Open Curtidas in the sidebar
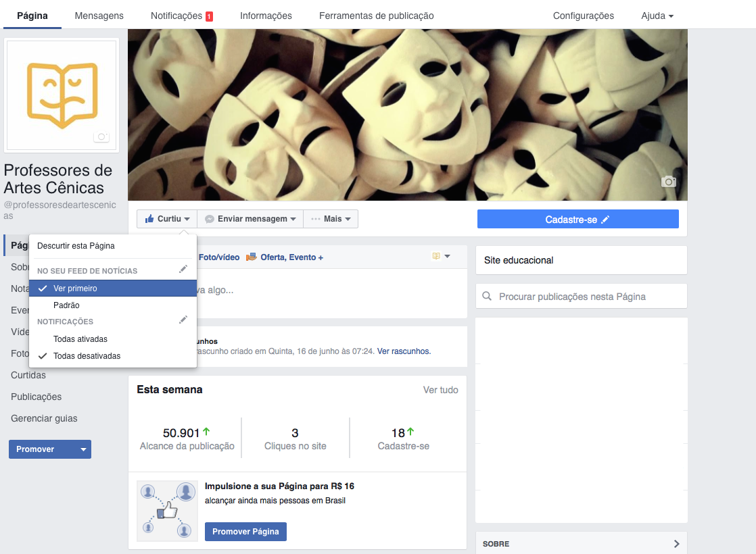This screenshot has height=554, width=756. [x=28, y=375]
